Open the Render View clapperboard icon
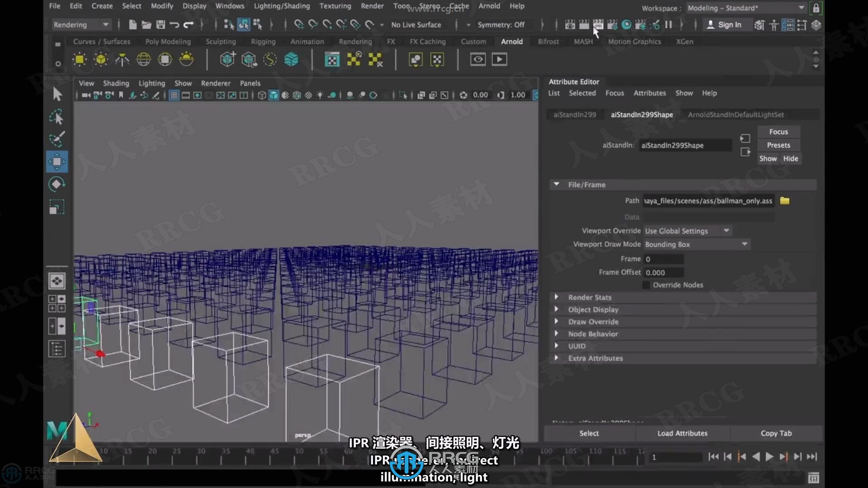 pyautogui.click(x=570, y=25)
